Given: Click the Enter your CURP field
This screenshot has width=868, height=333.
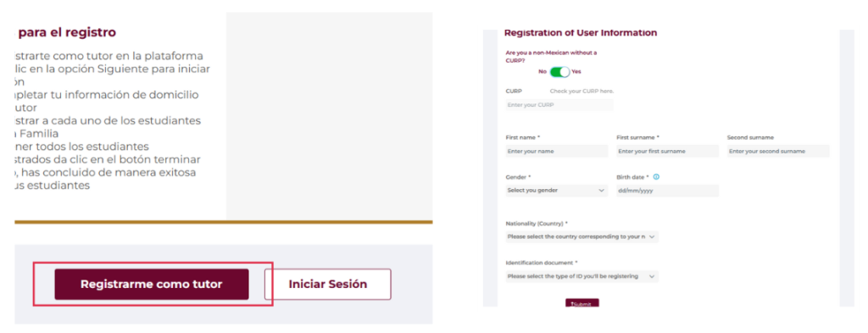Looking at the screenshot, I should point(559,104).
